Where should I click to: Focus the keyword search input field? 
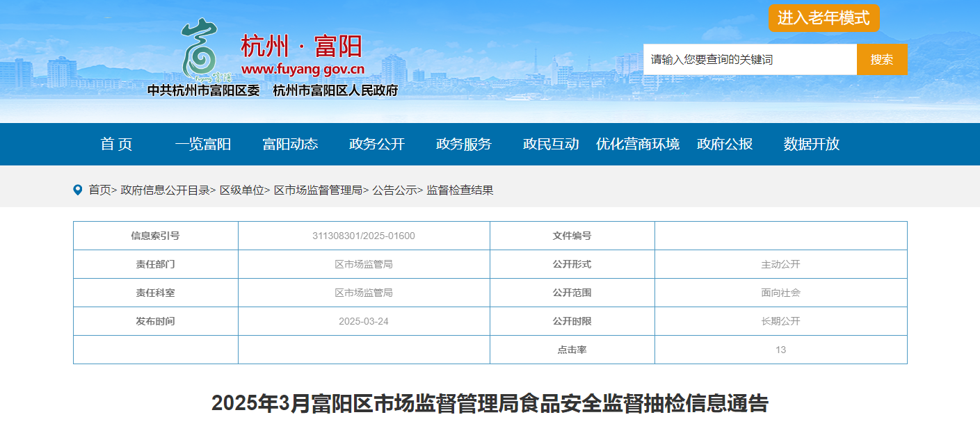coord(750,60)
